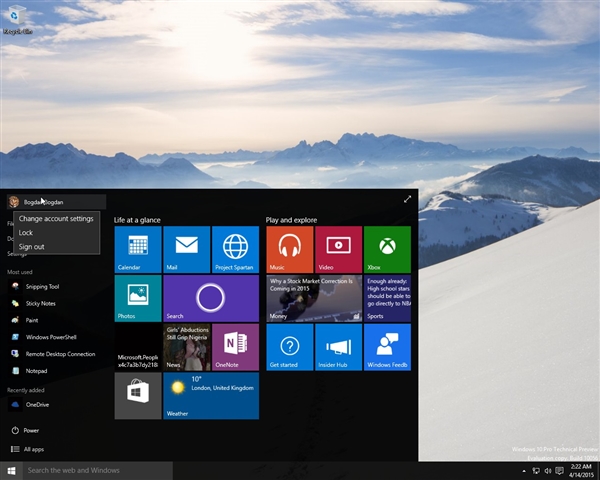Screen dimensions: 600x480
Task: Open the OneNote tile
Action: [235, 347]
